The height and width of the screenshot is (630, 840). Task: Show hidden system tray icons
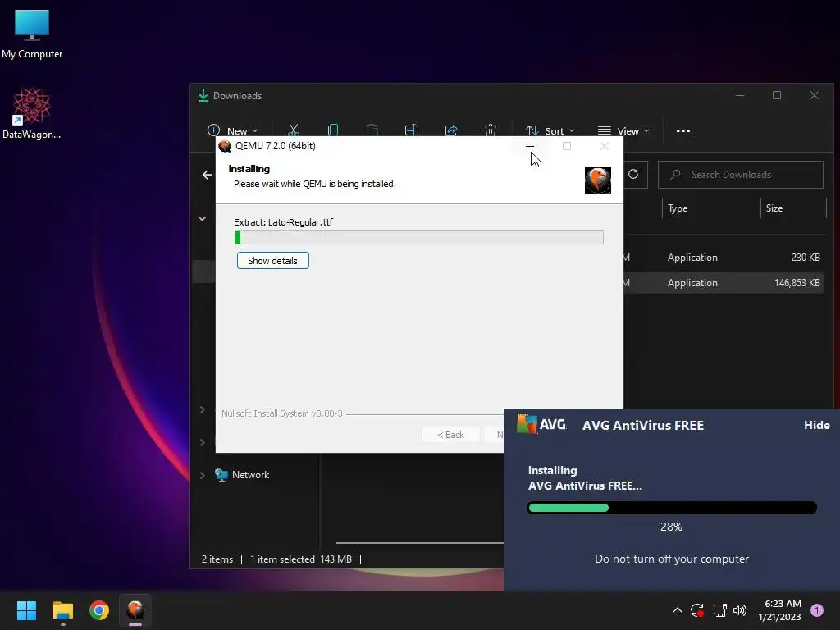[x=677, y=610]
